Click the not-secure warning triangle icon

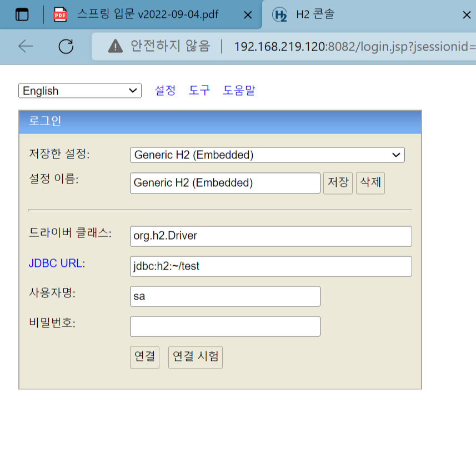pyautogui.click(x=116, y=46)
